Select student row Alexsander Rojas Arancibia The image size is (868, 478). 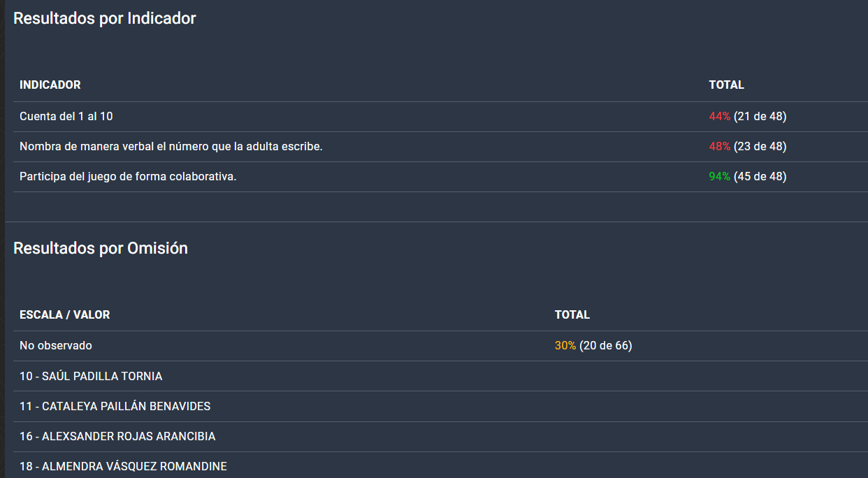point(117,436)
